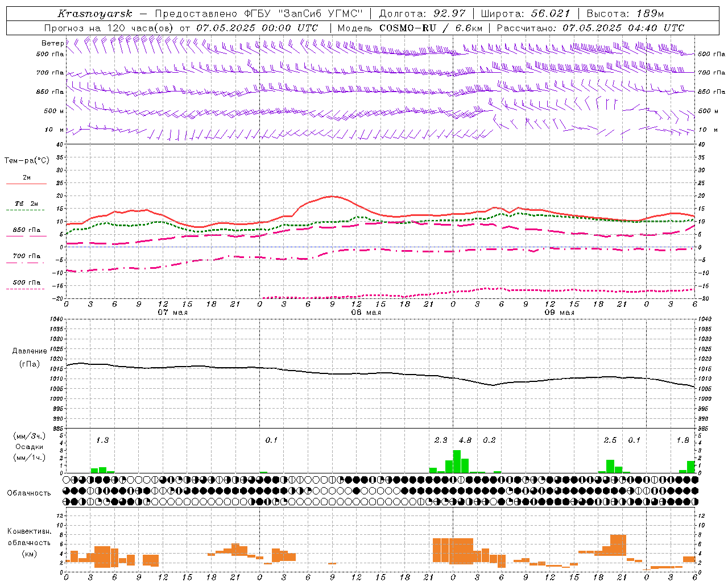Image resolution: width=728 pixels, height=582 pixels.
Task: Click the tallest green precipitation bar under 4.8
Action: (x=457, y=462)
